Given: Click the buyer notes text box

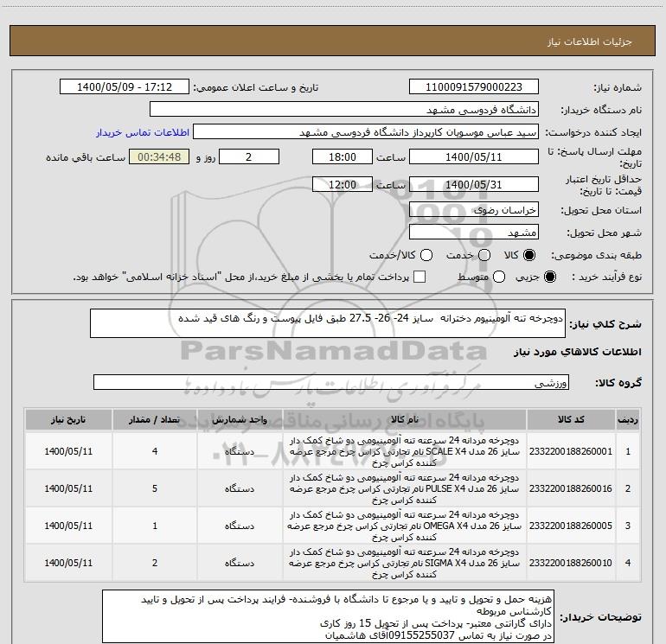Looking at the screenshot, I should pos(328,616).
